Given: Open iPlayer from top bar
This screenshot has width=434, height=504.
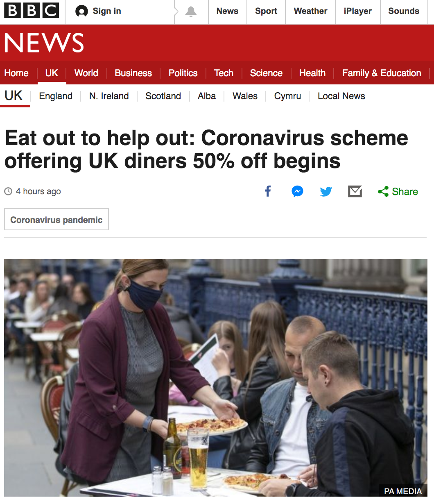Looking at the screenshot, I should [358, 11].
